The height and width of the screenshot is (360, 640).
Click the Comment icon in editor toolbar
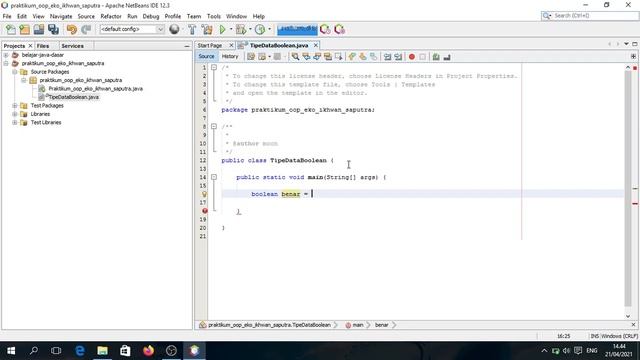[x=436, y=57]
